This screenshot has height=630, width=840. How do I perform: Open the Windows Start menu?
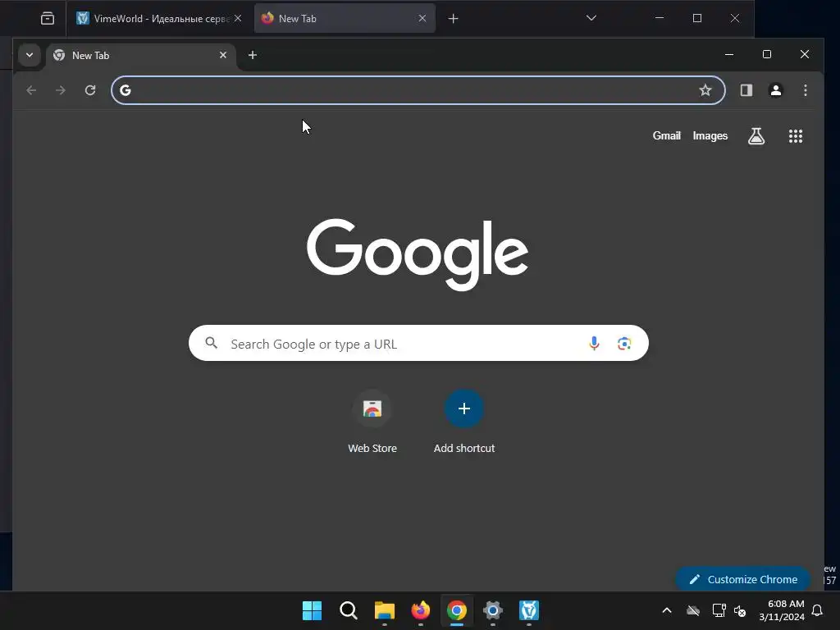[312, 610]
